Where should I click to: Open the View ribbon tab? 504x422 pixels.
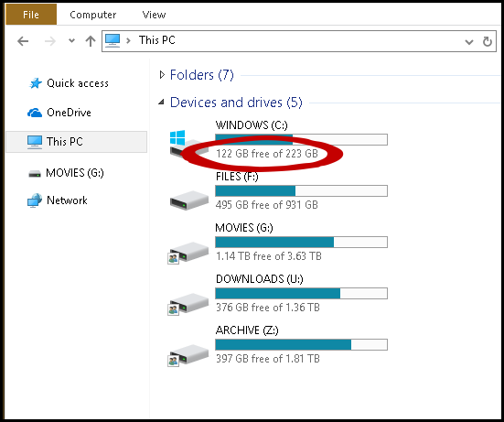pos(154,15)
